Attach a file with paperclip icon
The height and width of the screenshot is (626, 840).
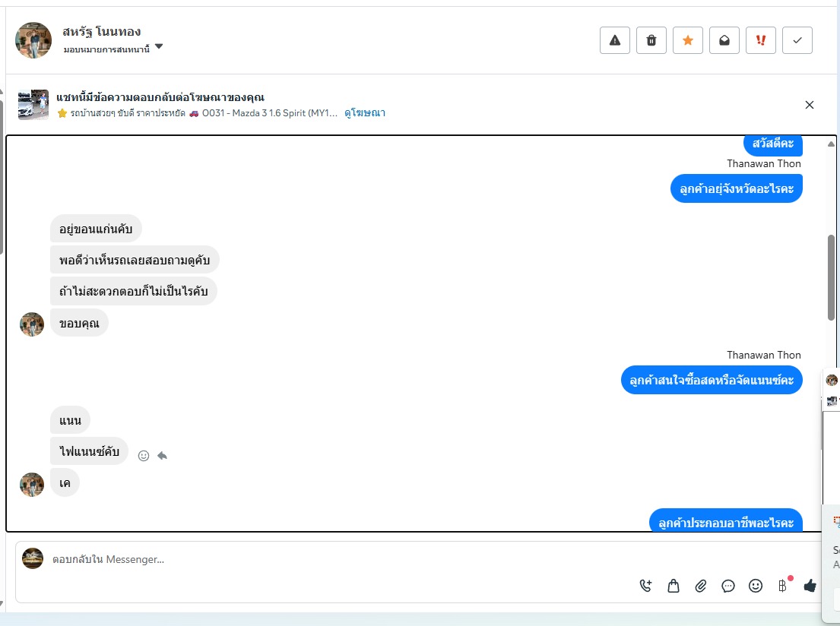pos(701,586)
